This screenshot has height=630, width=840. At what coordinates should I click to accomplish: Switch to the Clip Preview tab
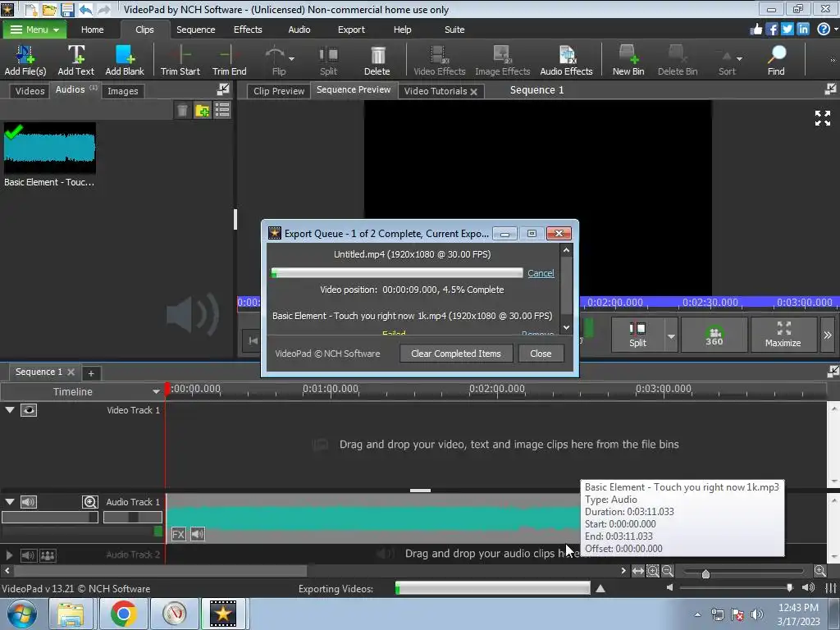tap(279, 91)
